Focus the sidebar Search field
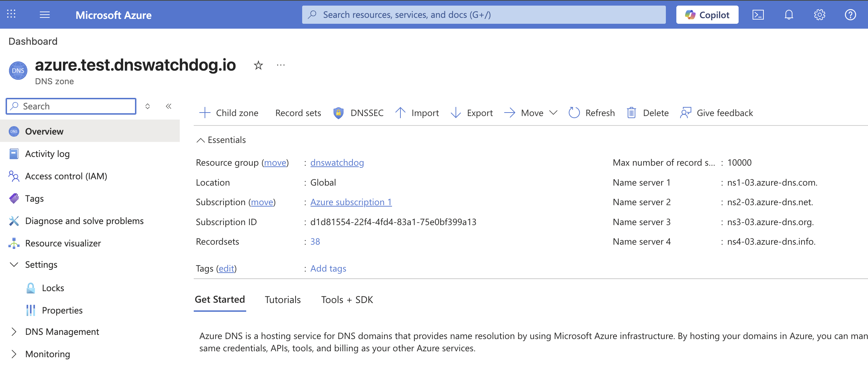Screen dimensions: 868x367 [x=71, y=106]
